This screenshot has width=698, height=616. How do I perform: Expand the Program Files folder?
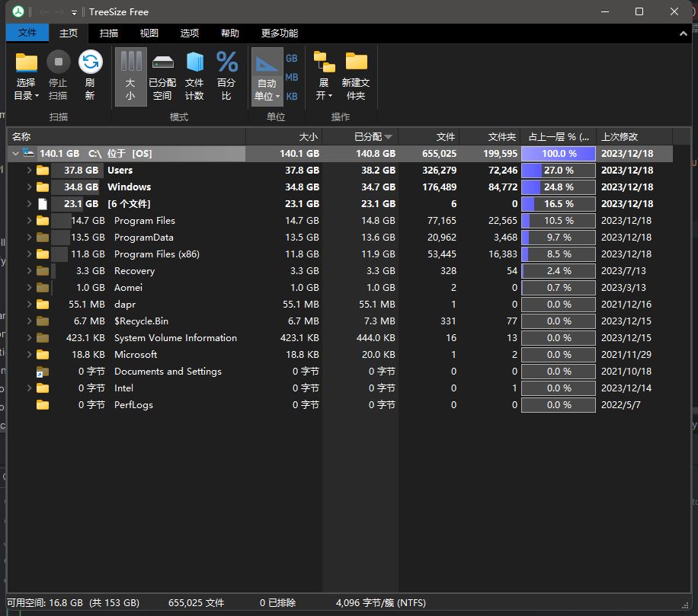(29, 221)
